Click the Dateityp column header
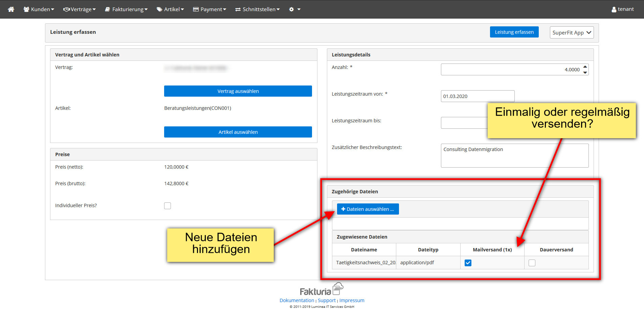644x319 pixels. pos(428,250)
